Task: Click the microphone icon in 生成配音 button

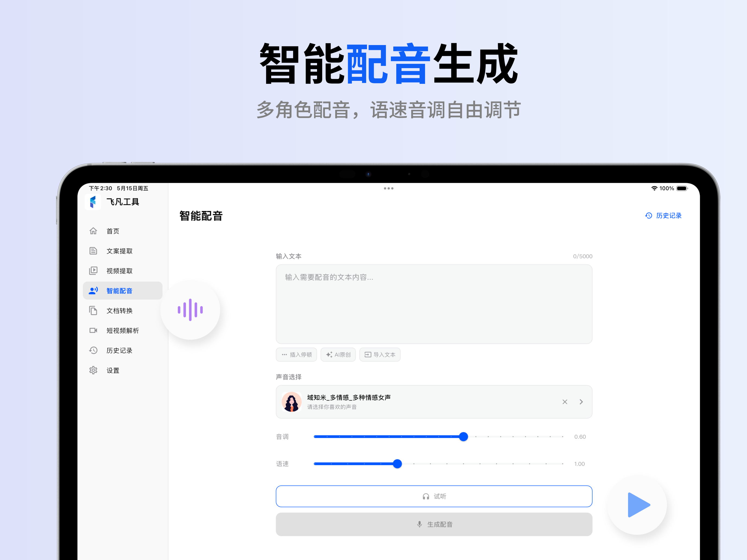Action: pyautogui.click(x=419, y=524)
